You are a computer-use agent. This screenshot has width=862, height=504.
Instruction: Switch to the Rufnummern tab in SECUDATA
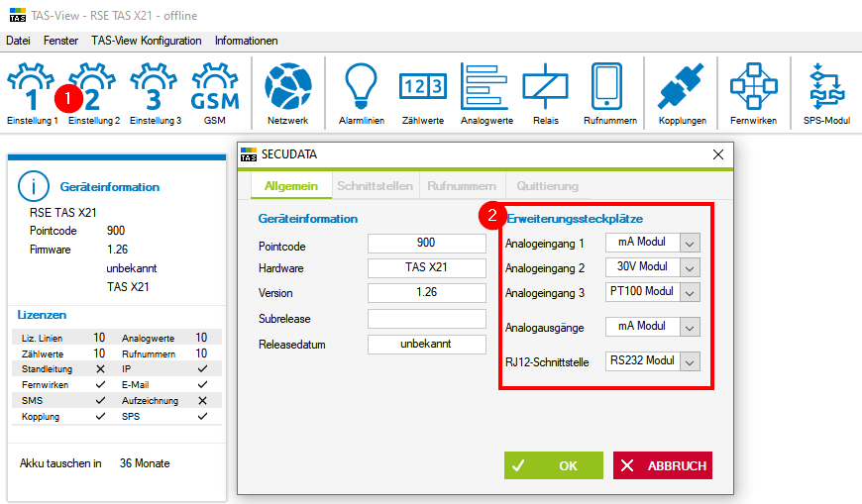[x=462, y=186]
